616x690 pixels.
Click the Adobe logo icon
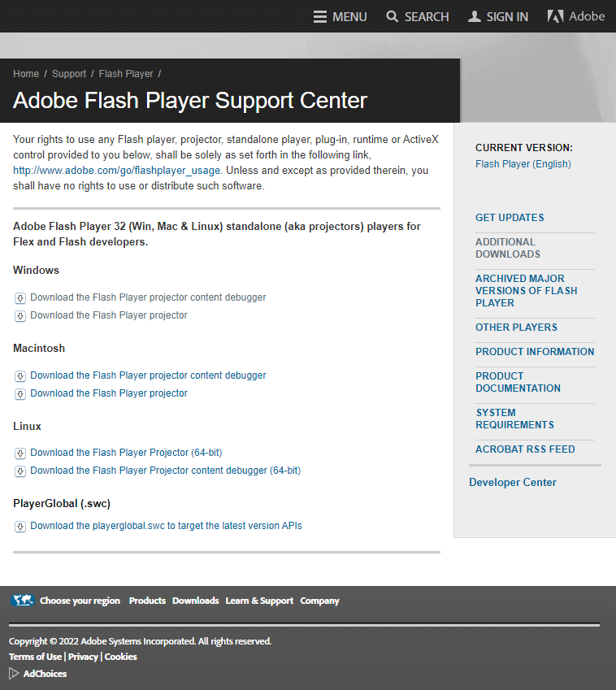[555, 16]
